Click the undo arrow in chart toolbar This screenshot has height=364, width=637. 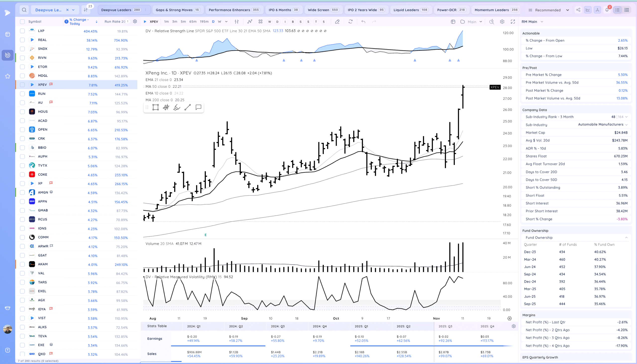tap(364, 22)
